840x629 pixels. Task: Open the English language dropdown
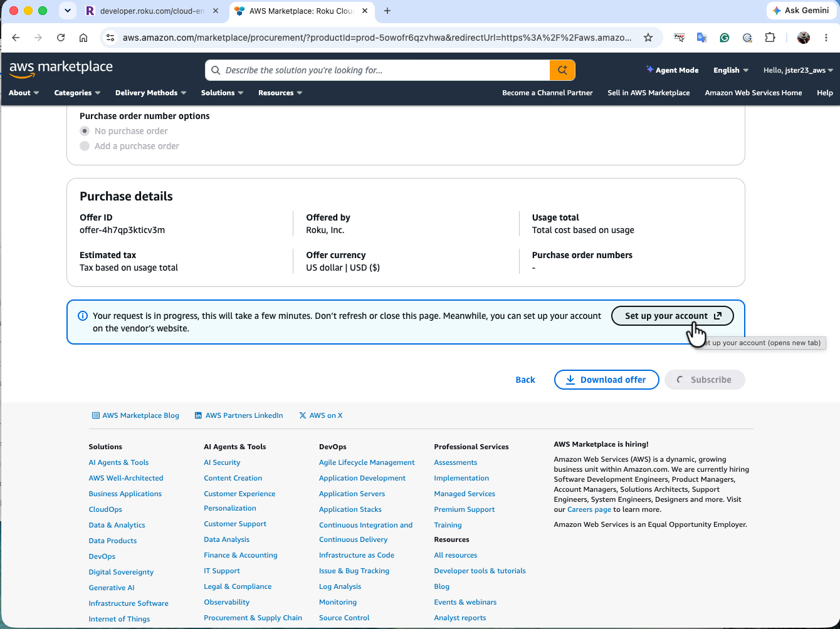pos(731,70)
